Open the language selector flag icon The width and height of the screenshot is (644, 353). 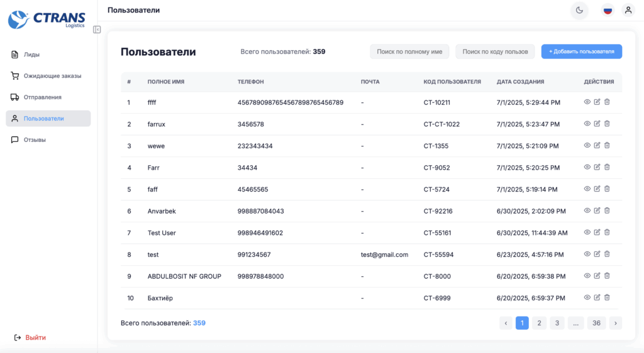tap(608, 10)
